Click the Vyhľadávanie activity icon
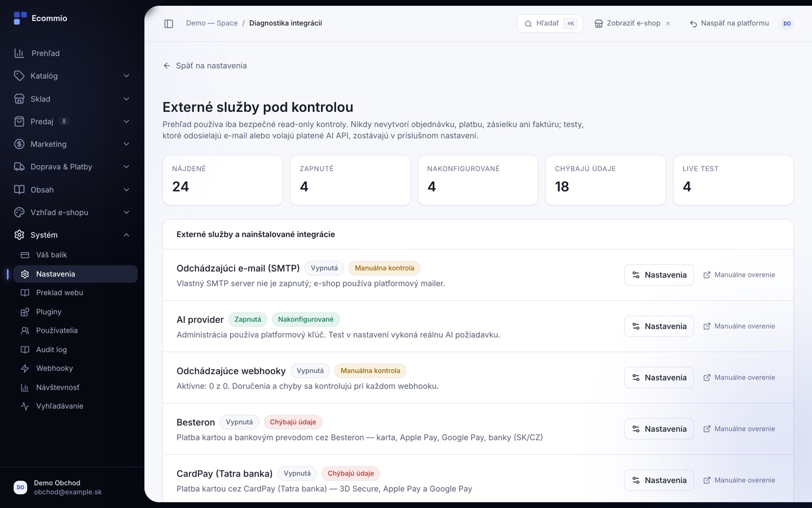This screenshot has width=812, height=508. (25, 406)
